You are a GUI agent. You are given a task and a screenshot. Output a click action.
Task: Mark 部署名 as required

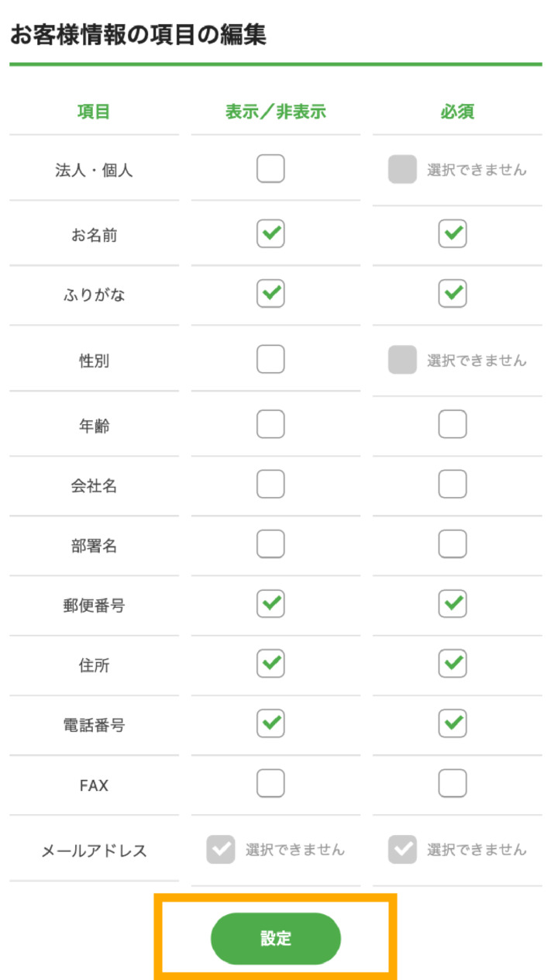pyautogui.click(x=453, y=543)
